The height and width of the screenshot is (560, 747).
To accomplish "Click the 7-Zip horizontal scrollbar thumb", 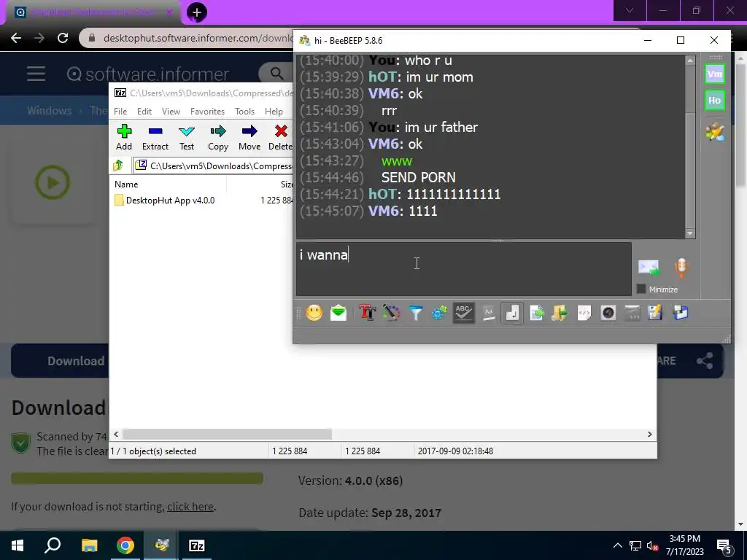I will point(228,435).
